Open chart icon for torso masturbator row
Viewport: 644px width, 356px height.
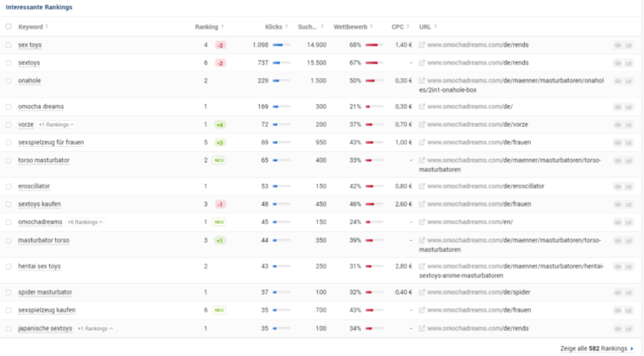[629, 160]
